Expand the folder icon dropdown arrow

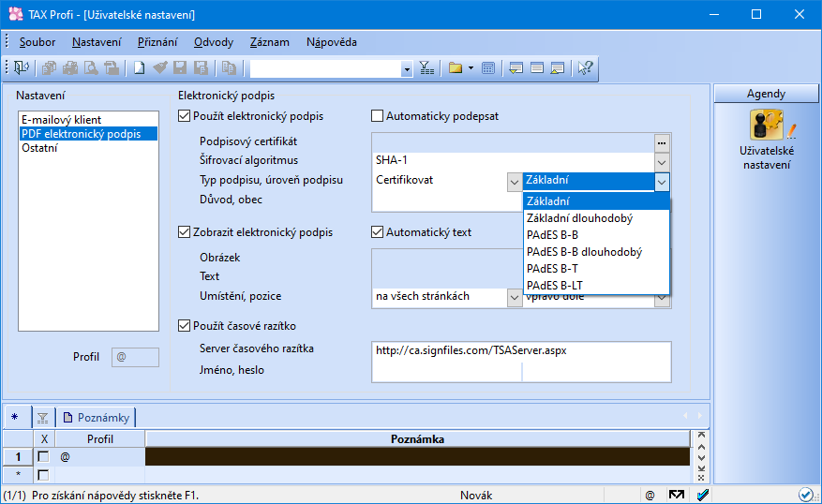[471, 68]
